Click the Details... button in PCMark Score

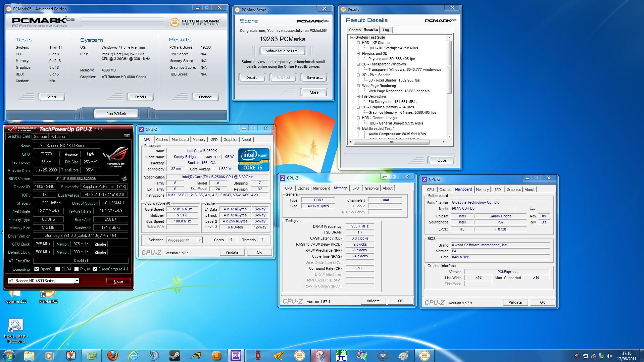pyautogui.click(x=252, y=77)
